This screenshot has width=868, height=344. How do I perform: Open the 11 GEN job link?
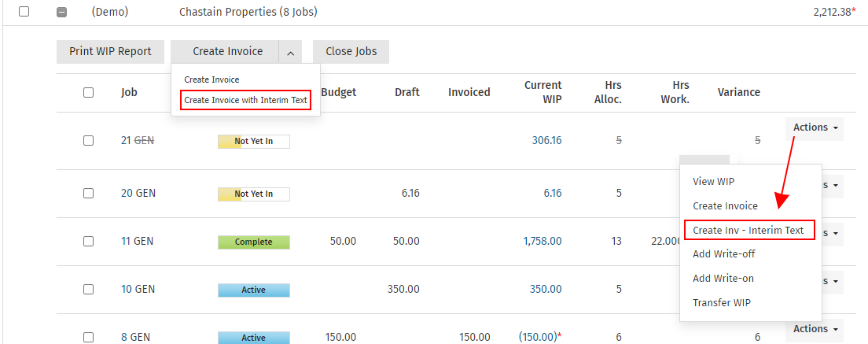tap(138, 242)
